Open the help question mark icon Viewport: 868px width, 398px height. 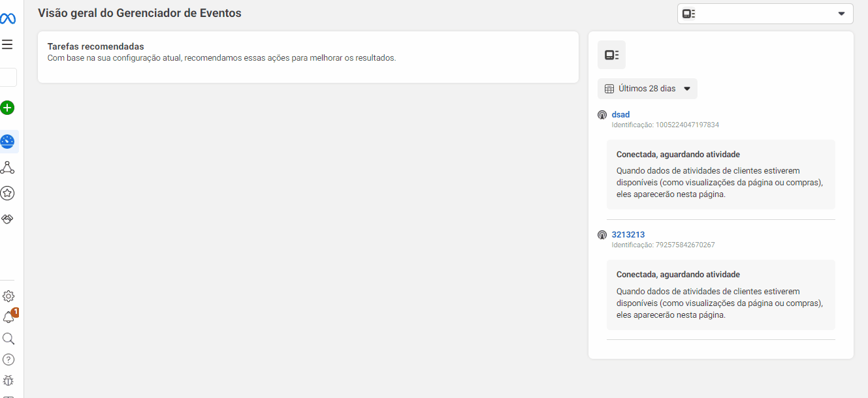click(x=8, y=359)
